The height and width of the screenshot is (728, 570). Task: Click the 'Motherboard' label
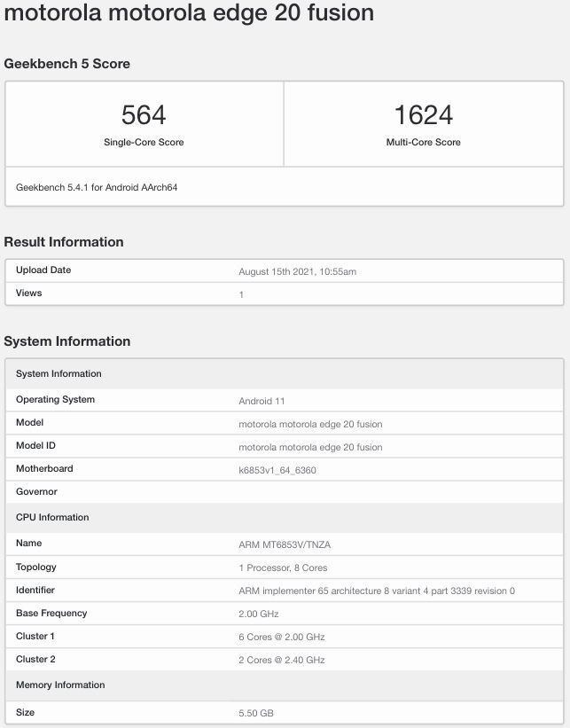pos(44,468)
